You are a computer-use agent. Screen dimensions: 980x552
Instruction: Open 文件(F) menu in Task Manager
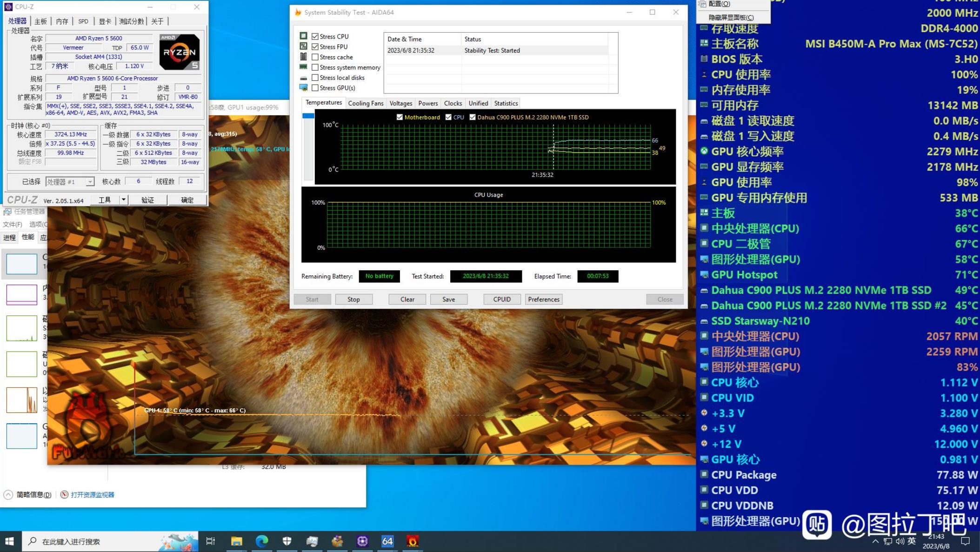(13, 225)
